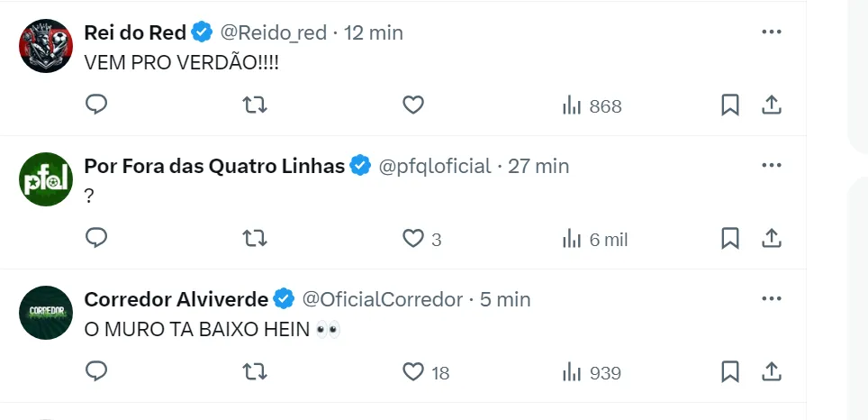Image resolution: width=868 pixels, height=420 pixels.
Task: Open more options for pfqloficial tweet
Action: [772, 165]
